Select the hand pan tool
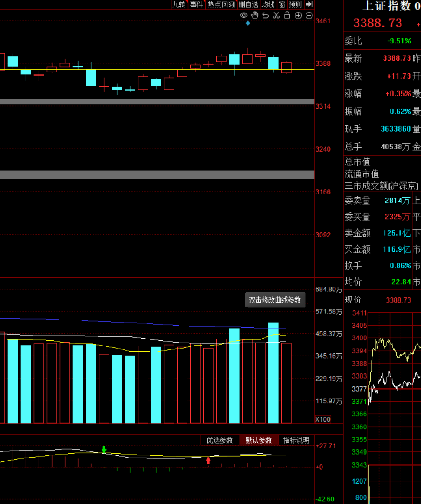The width and height of the screenshot is (421, 504). (x=254, y=15)
